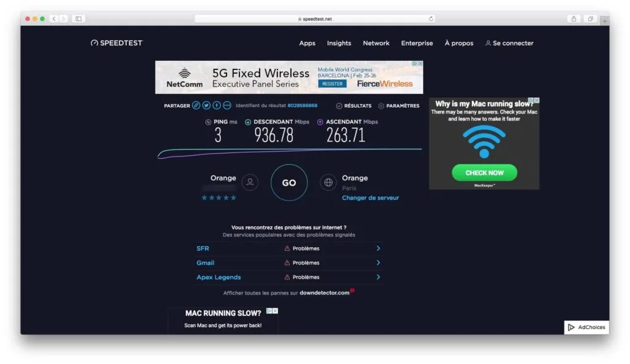Click the user account icon next to Orange

[250, 183]
